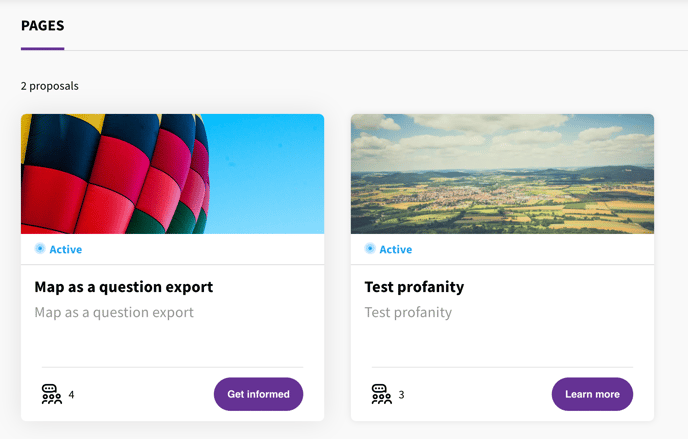The height and width of the screenshot is (439, 688).
Task: Click grey 'Test profanity' description
Action: point(408,312)
